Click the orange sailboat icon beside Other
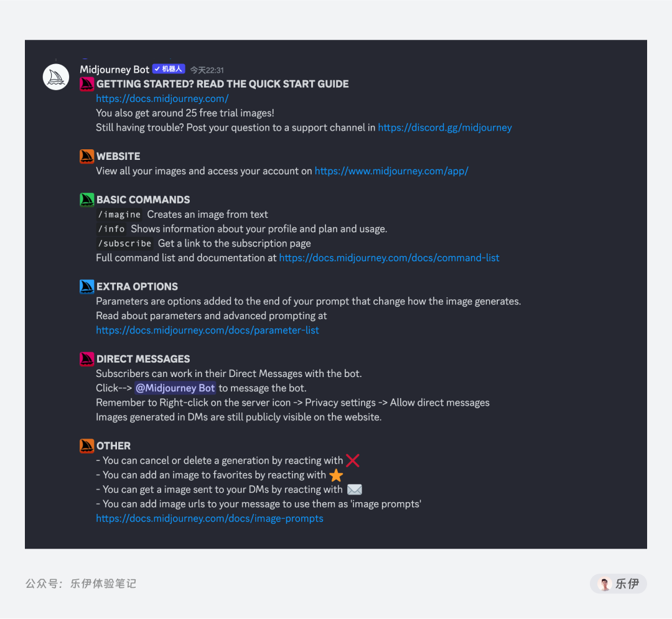 point(86,446)
